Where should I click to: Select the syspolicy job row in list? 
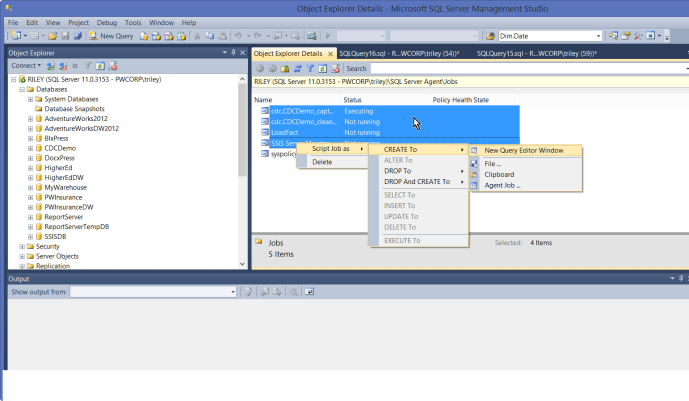[x=282, y=154]
